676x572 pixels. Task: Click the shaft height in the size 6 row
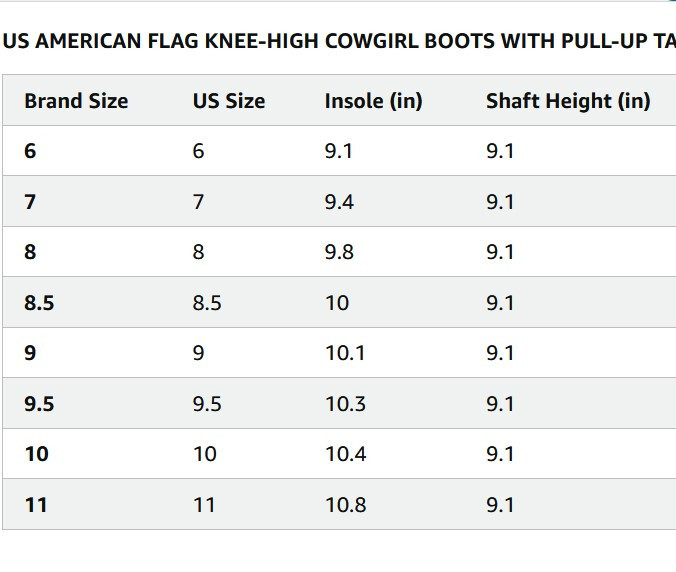pyautogui.click(x=500, y=151)
